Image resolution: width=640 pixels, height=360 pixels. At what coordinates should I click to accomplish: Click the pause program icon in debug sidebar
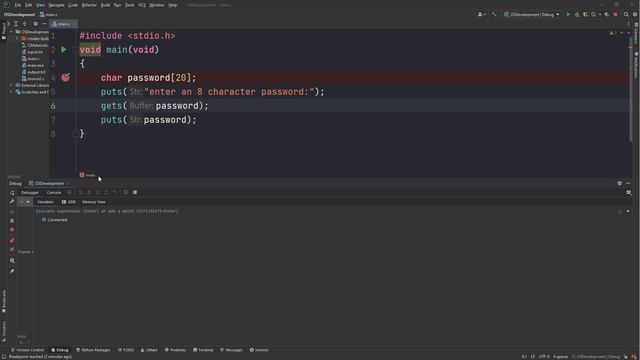[x=12, y=221]
